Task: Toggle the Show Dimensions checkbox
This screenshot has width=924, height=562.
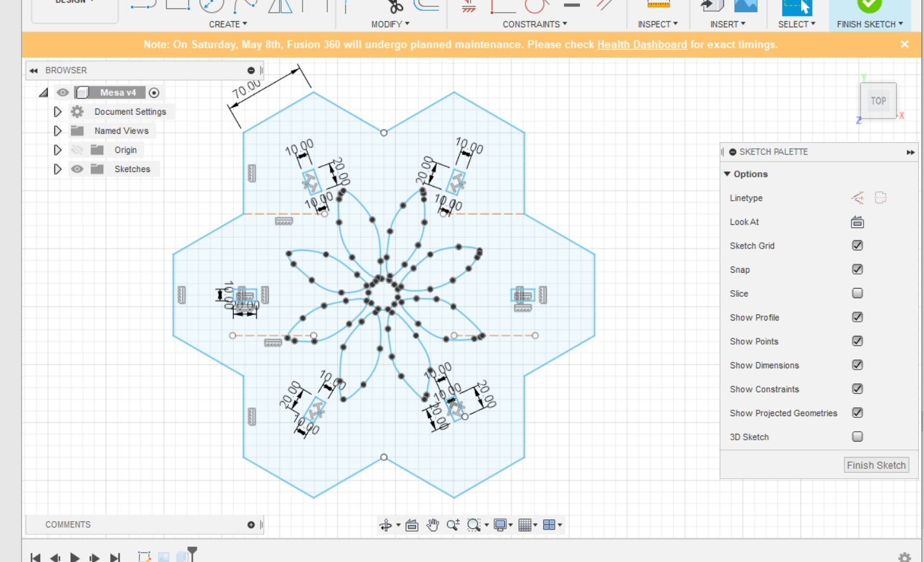Action: click(857, 365)
